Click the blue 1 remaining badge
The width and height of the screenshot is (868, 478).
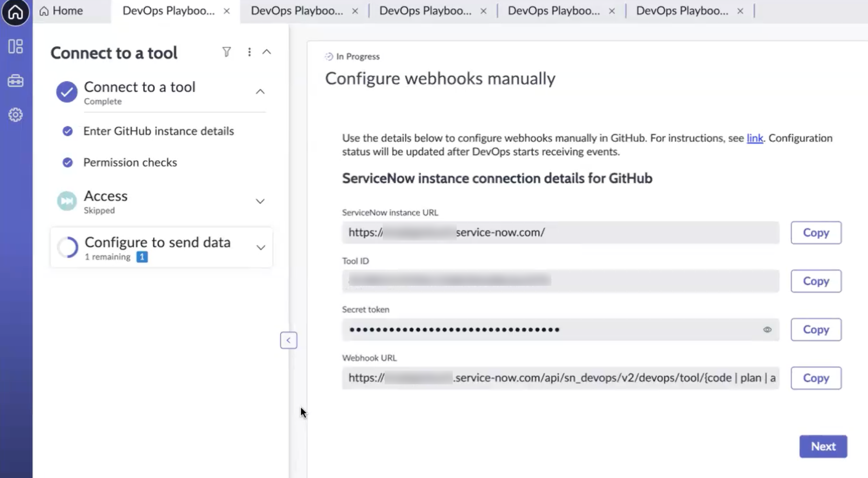pyautogui.click(x=142, y=257)
